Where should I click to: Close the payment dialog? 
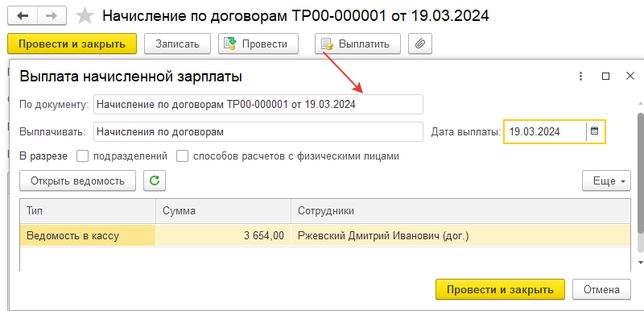[630, 76]
